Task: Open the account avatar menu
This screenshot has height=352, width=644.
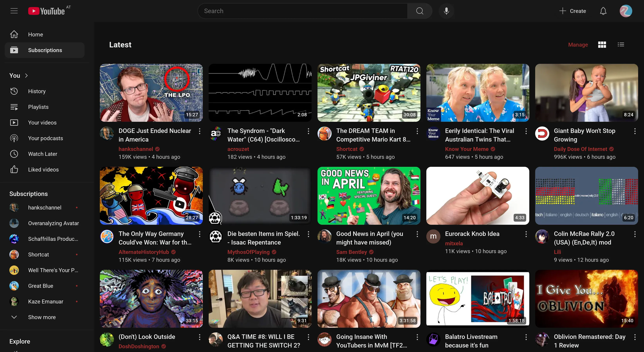Action: click(x=626, y=11)
